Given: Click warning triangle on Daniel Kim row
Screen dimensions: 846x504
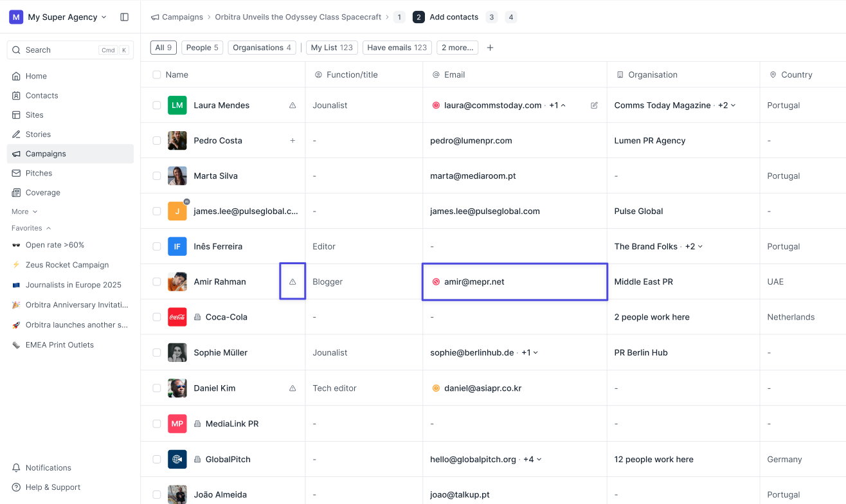Looking at the screenshot, I should click(x=292, y=388).
